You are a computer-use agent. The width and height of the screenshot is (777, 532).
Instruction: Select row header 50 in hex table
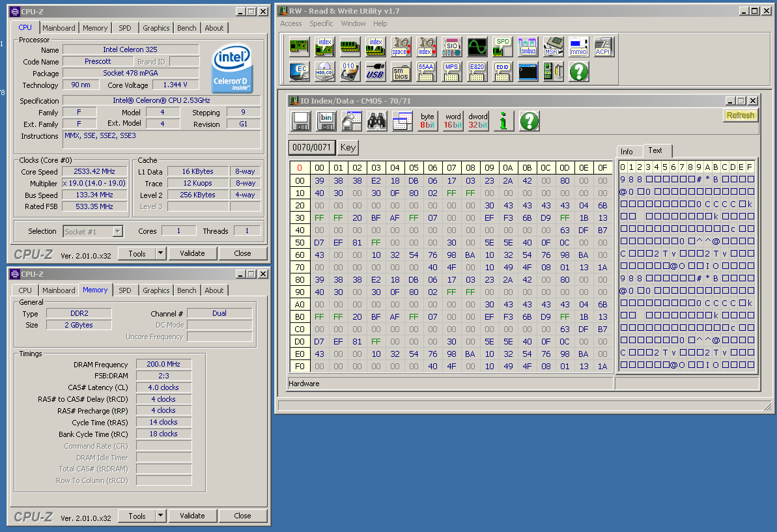300,243
